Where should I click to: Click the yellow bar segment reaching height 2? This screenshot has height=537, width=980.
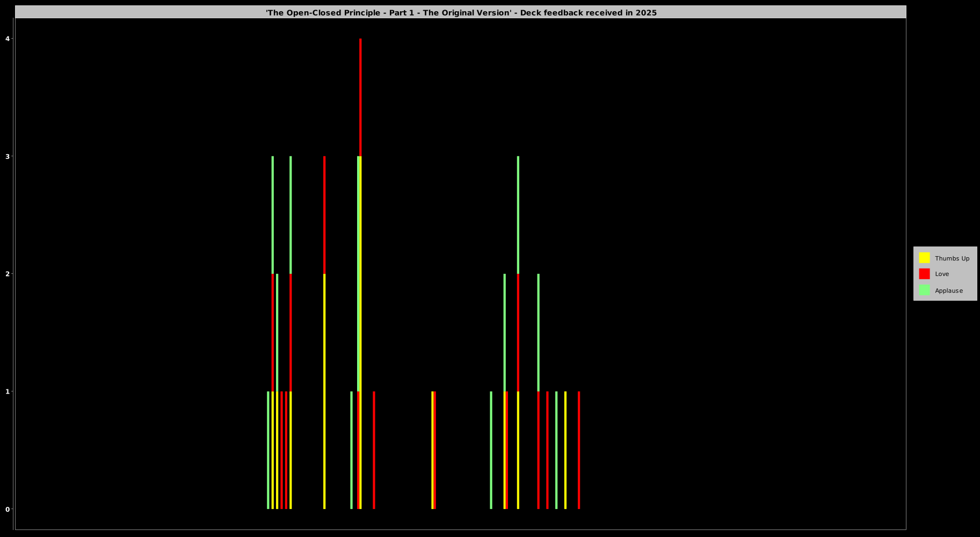pyautogui.click(x=324, y=391)
